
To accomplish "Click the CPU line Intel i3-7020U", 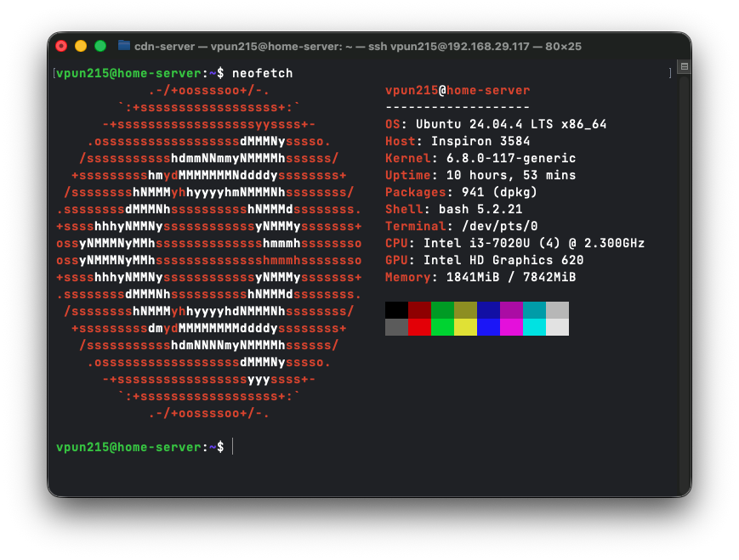I will pyautogui.click(x=514, y=243).
